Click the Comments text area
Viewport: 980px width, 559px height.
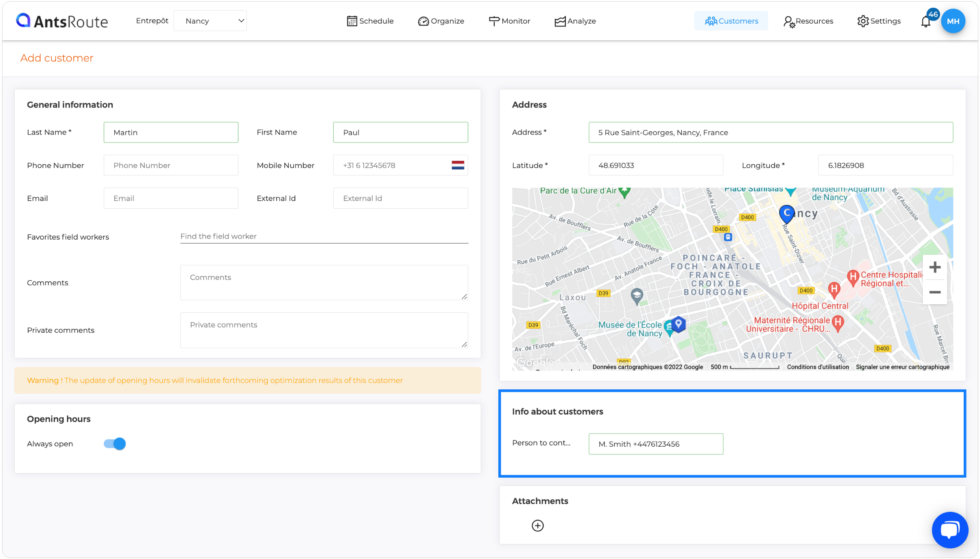point(324,283)
